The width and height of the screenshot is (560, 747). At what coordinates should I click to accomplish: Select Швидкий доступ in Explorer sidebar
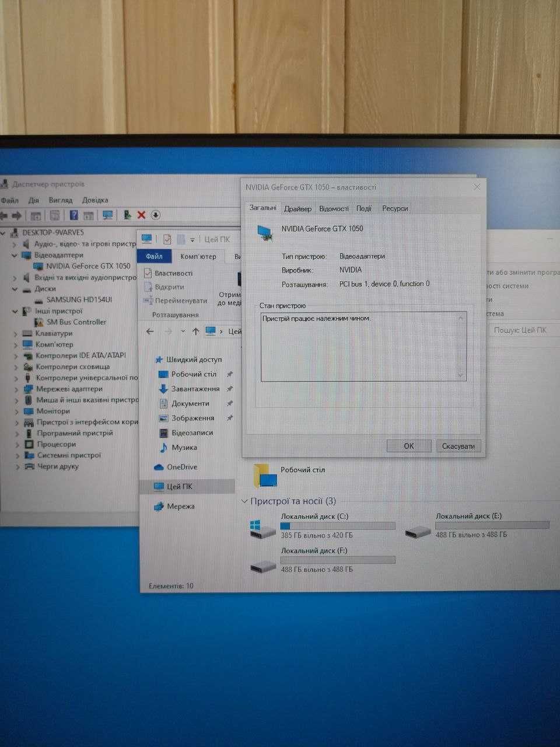tap(194, 360)
